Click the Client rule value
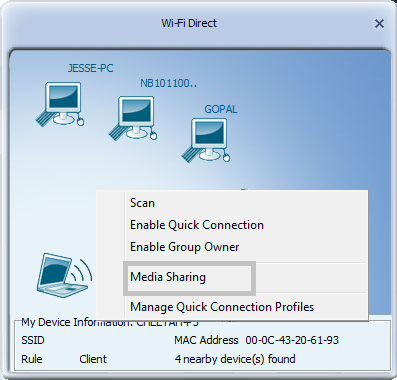The width and height of the screenshot is (397, 380). click(x=93, y=359)
